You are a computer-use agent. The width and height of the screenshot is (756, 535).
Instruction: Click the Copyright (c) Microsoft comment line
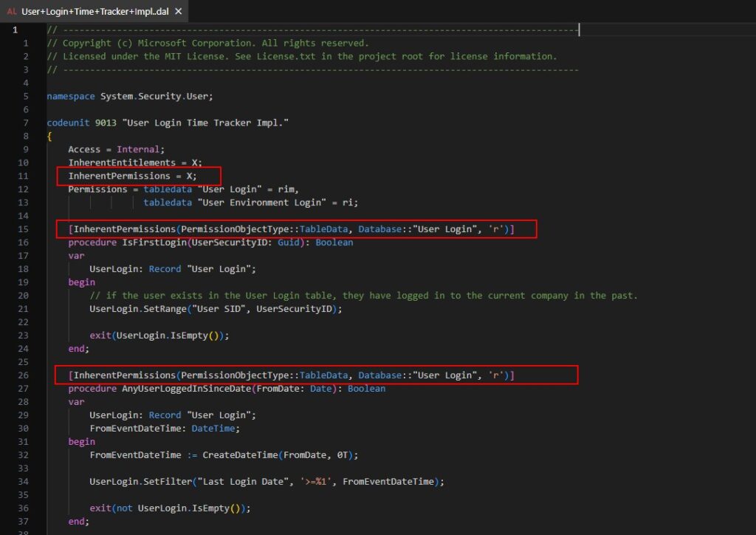point(207,43)
